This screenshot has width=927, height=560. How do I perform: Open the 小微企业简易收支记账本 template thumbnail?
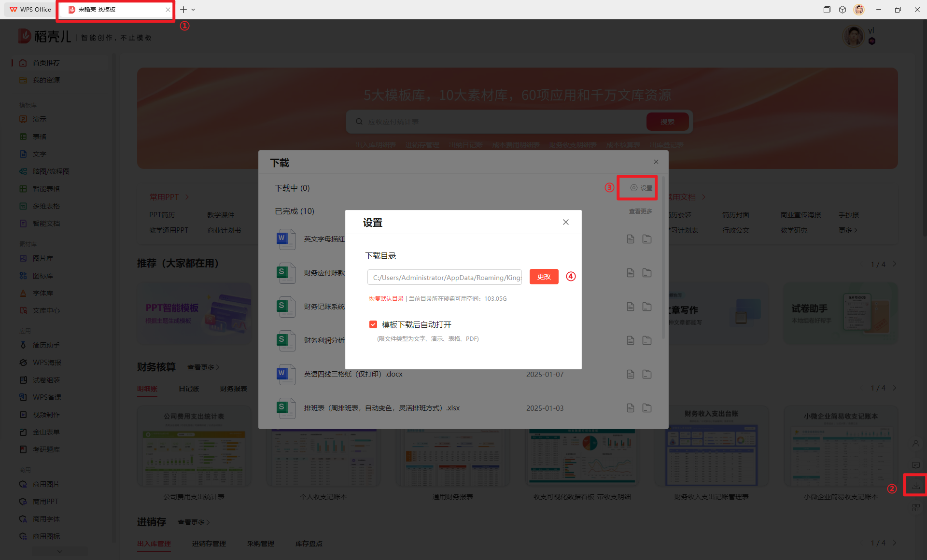841,447
